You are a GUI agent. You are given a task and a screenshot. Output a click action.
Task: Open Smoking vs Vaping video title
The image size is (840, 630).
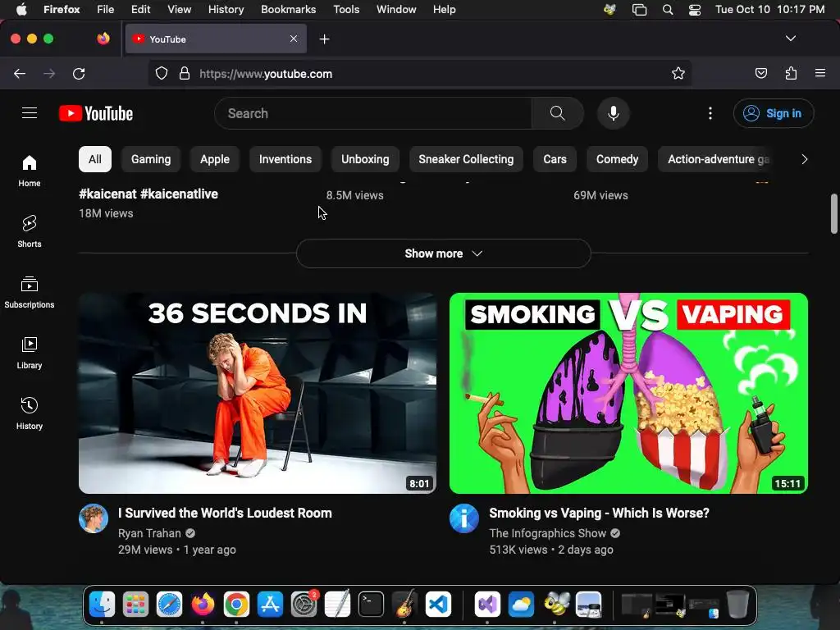point(599,513)
